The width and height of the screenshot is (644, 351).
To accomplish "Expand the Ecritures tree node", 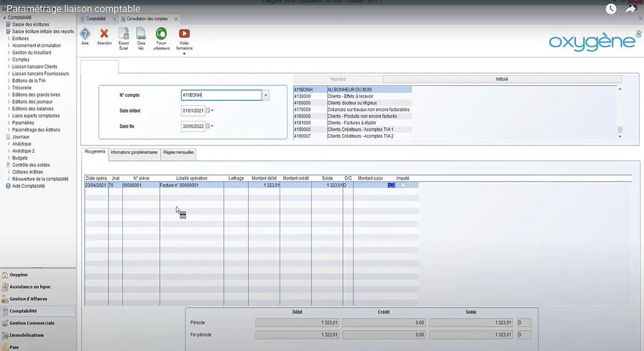I will tap(9, 39).
